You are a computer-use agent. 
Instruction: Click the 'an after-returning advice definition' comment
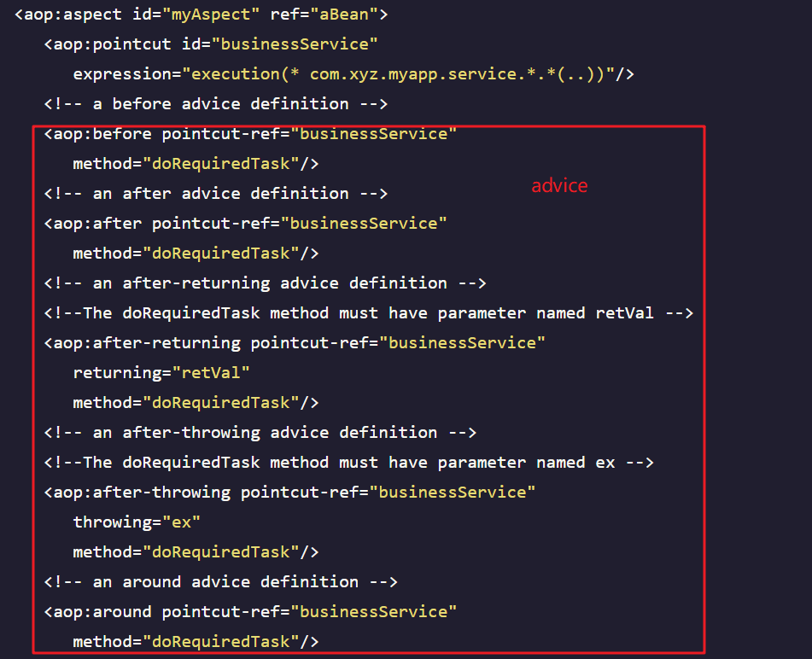pos(266,283)
